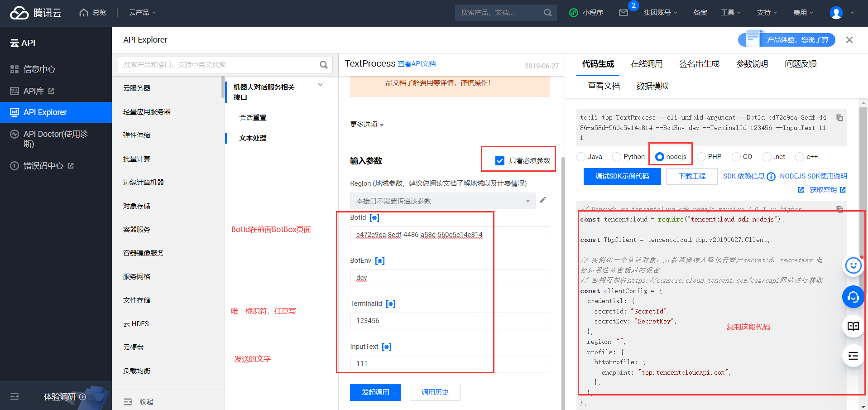868x410 pixels.
Task: Switch to 参数说明 tab
Action: pos(752,64)
